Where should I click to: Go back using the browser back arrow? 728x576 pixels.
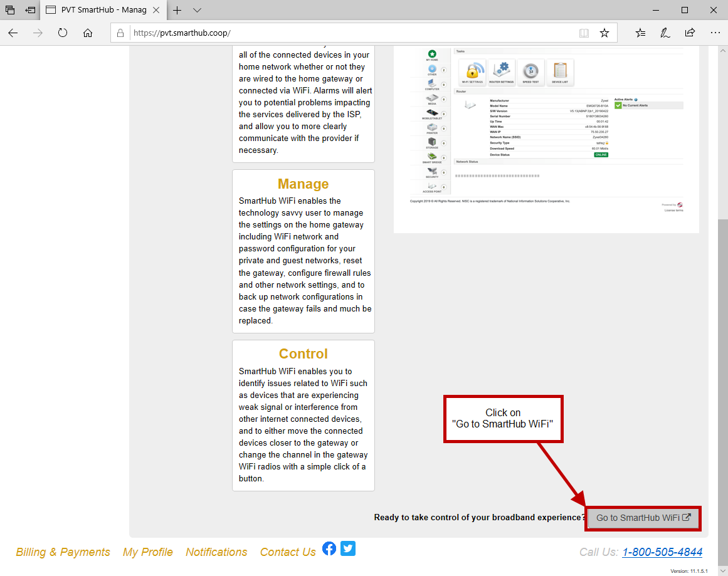13,33
